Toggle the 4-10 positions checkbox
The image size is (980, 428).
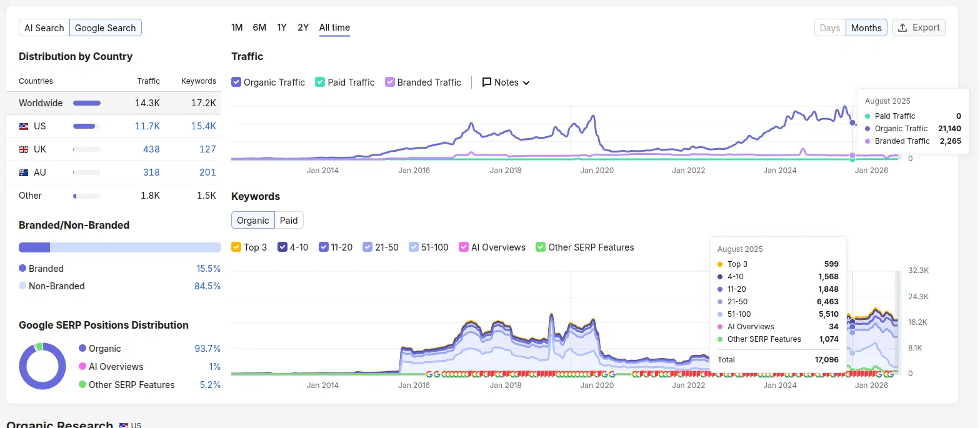pyautogui.click(x=282, y=247)
